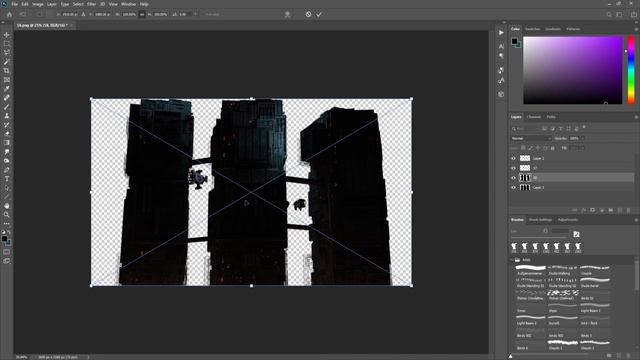640x360 pixels.
Task: Open the Normal blend mode dropdown
Action: tap(531, 138)
